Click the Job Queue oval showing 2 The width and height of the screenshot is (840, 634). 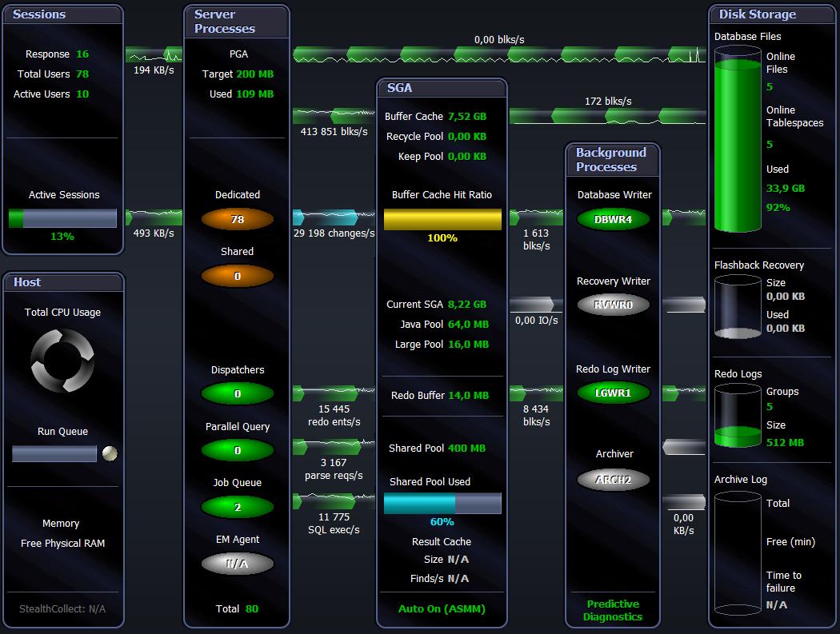tap(237, 507)
